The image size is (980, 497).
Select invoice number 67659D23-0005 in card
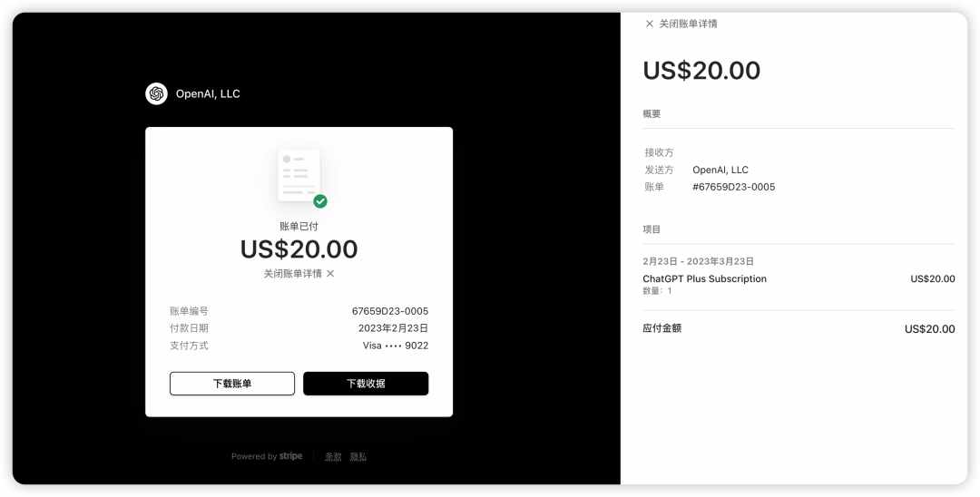[390, 311]
